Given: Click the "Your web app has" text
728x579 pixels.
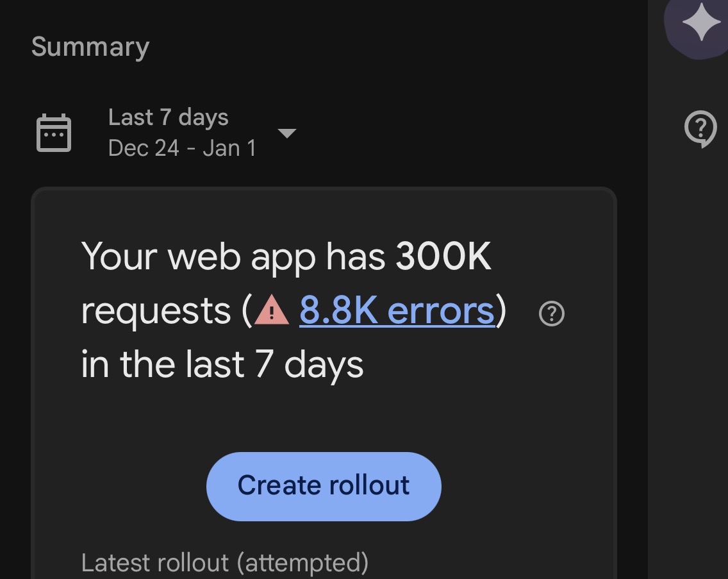Looking at the screenshot, I should click(233, 257).
